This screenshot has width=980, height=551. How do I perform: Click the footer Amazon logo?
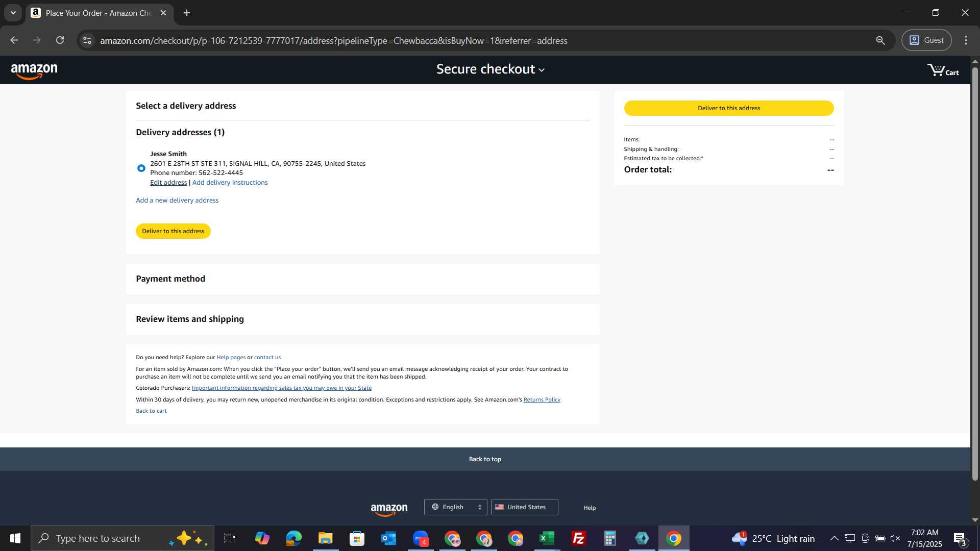[389, 509]
